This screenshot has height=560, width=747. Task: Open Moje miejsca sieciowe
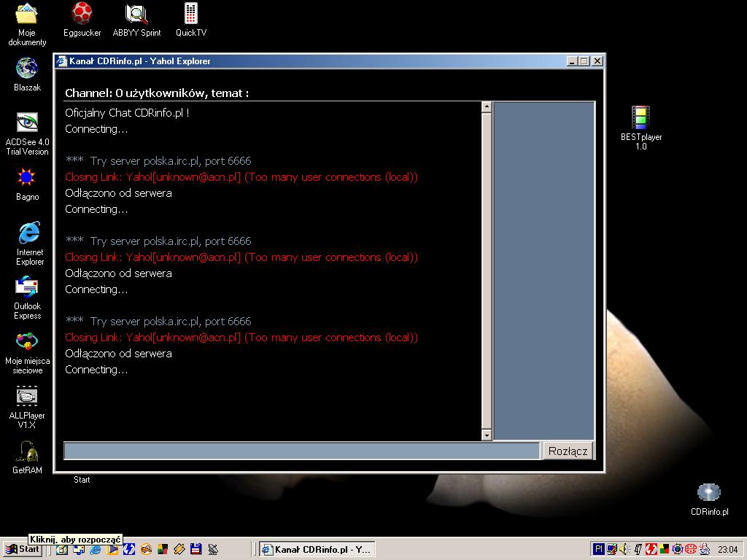point(27,352)
